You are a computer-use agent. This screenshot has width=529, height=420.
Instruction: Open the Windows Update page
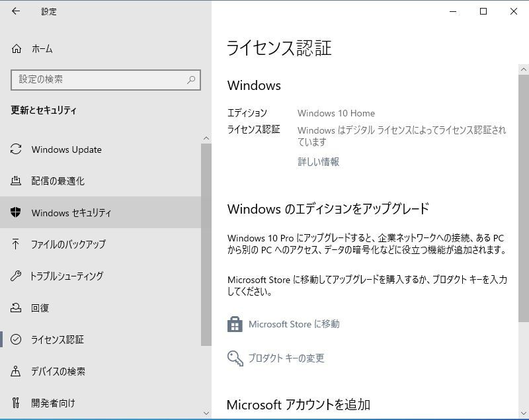click(101, 149)
